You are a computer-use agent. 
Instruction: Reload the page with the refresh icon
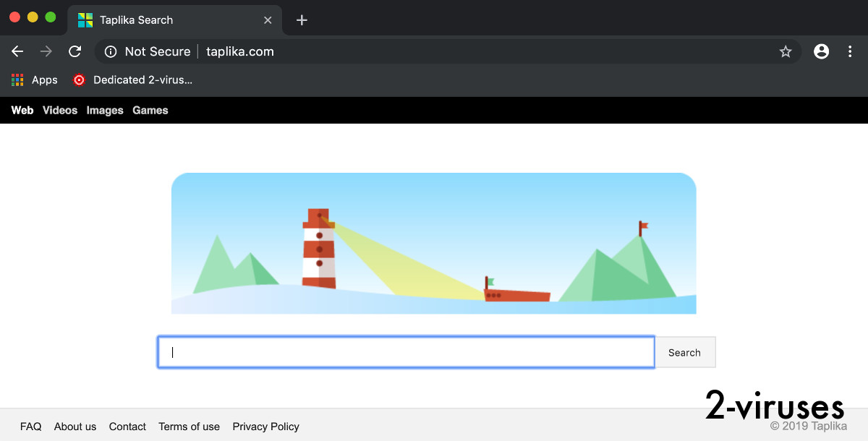(x=75, y=51)
